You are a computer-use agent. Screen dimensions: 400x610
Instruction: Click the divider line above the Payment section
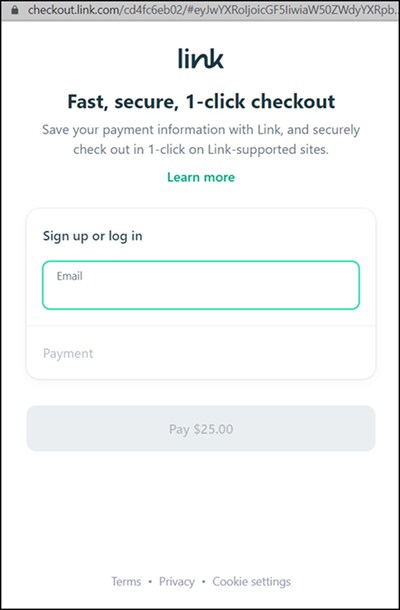201,326
